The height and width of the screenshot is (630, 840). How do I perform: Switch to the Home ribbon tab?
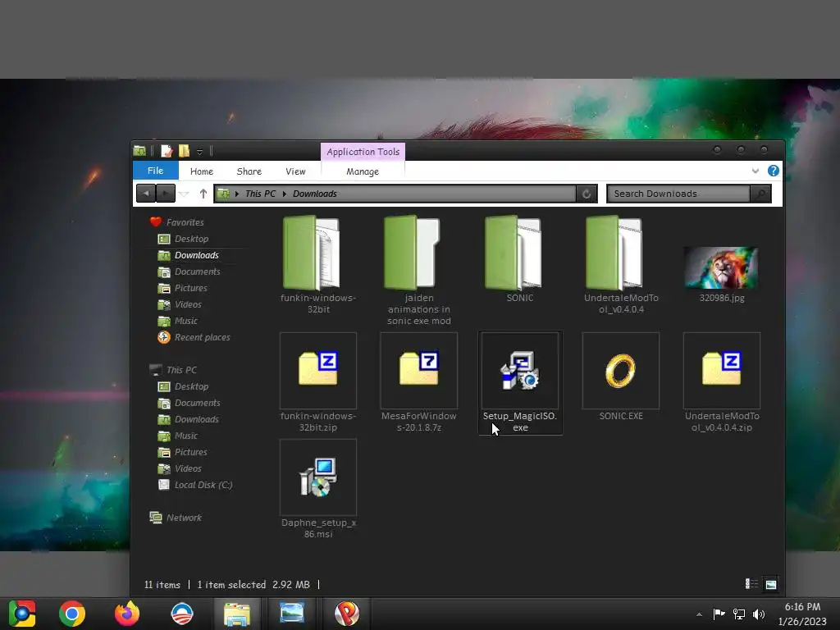[x=202, y=171]
